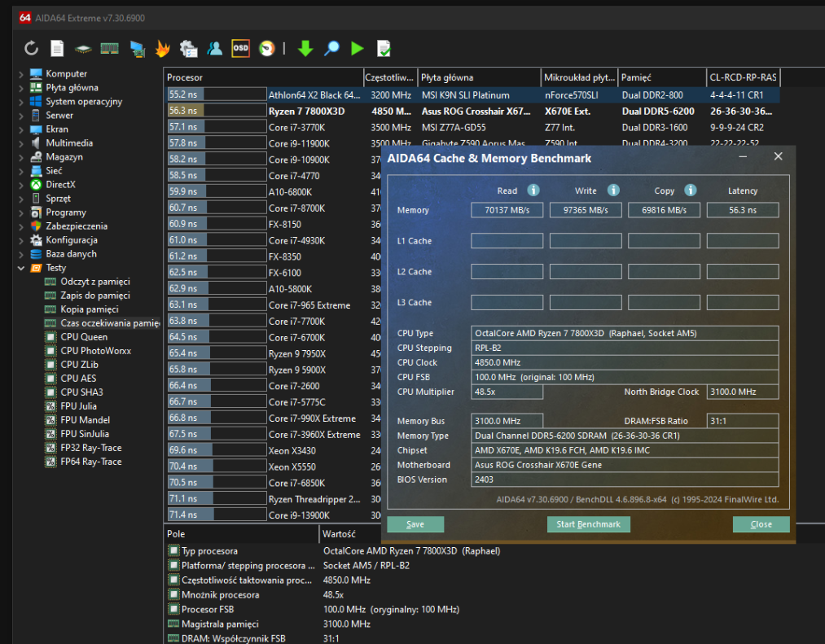Click the Save button
This screenshot has height=644, width=825.
point(415,524)
